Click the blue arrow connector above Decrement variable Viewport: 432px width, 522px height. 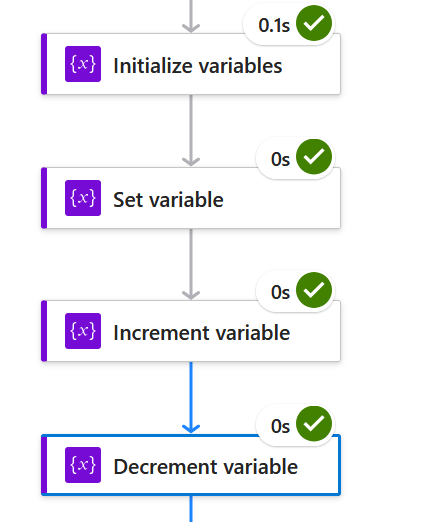coord(191,398)
